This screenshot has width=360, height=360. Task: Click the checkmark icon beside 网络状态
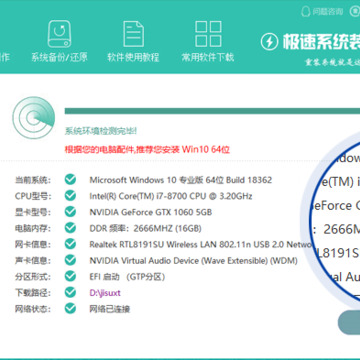point(70,308)
